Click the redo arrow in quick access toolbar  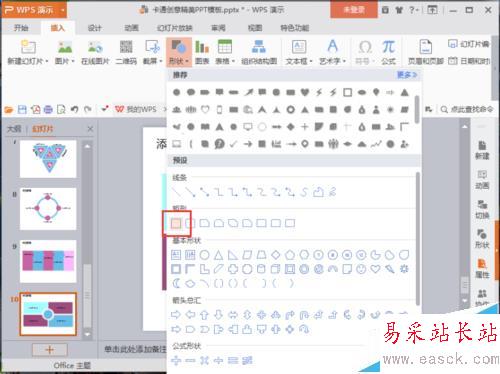click(87, 109)
